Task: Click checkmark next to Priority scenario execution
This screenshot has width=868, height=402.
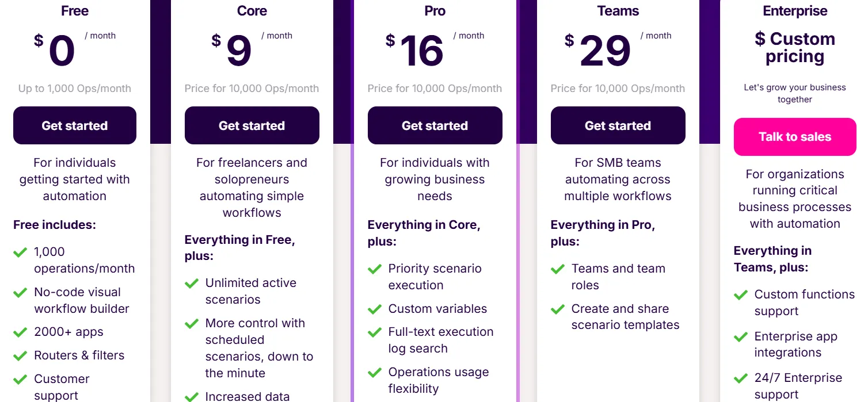Action: [x=375, y=269]
